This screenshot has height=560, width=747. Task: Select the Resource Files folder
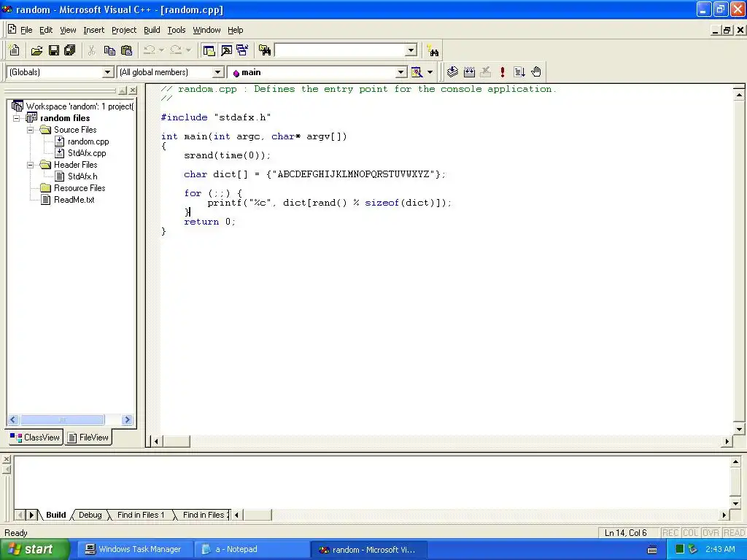click(80, 188)
